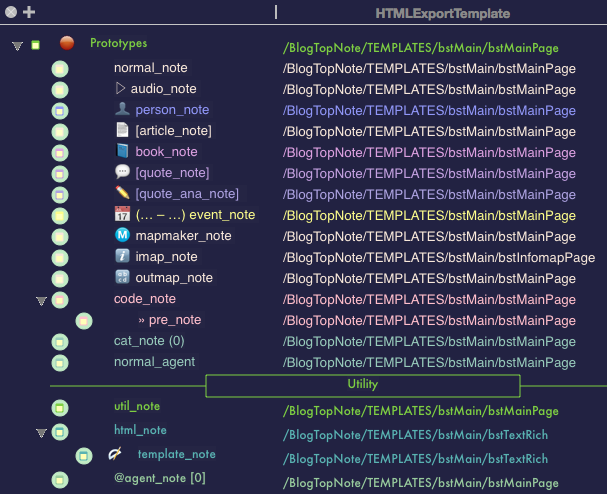Click the round note icon of book_note

60,153
